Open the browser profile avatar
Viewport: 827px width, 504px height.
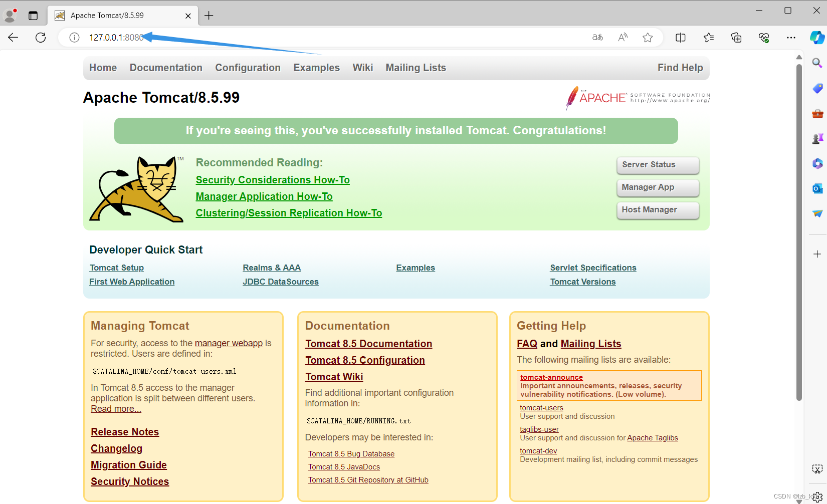tap(10, 16)
